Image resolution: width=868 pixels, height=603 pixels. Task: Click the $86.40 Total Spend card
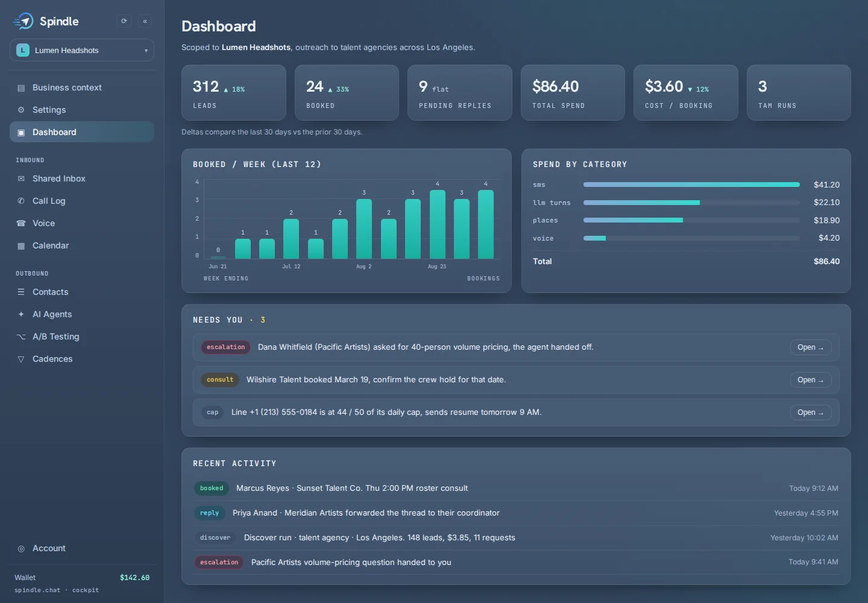pos(573,93)
